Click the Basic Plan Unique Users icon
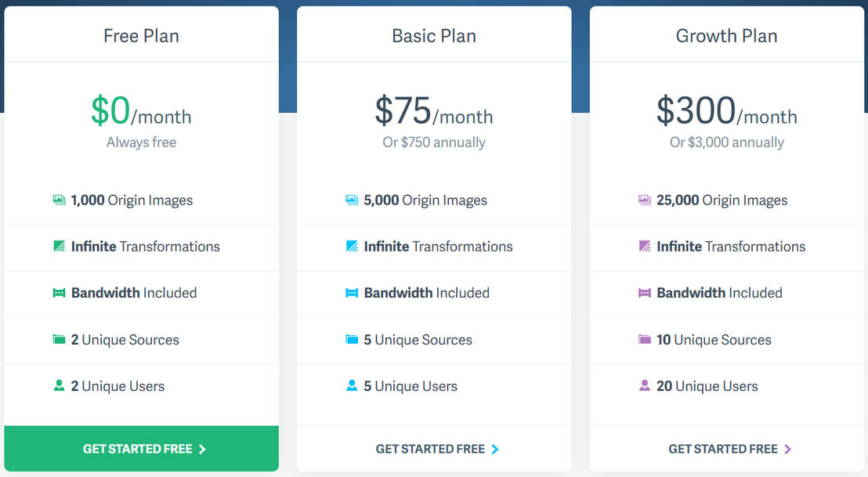This screenshot has height=477, width=868. (x=352, y=385)
